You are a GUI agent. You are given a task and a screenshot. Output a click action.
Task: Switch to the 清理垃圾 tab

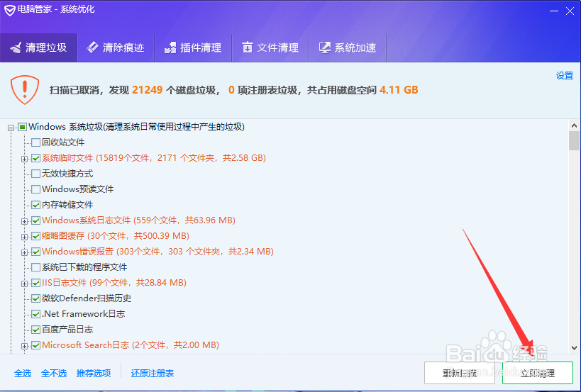coord(38,47)
